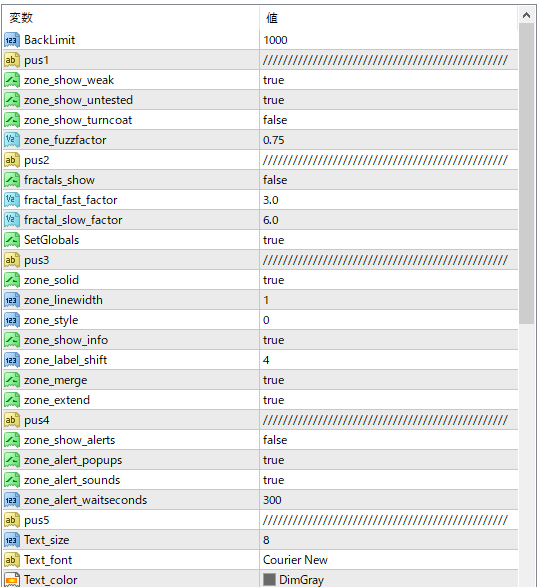Select the pus5 variable name
540x587 pixels.
[36, 520]
